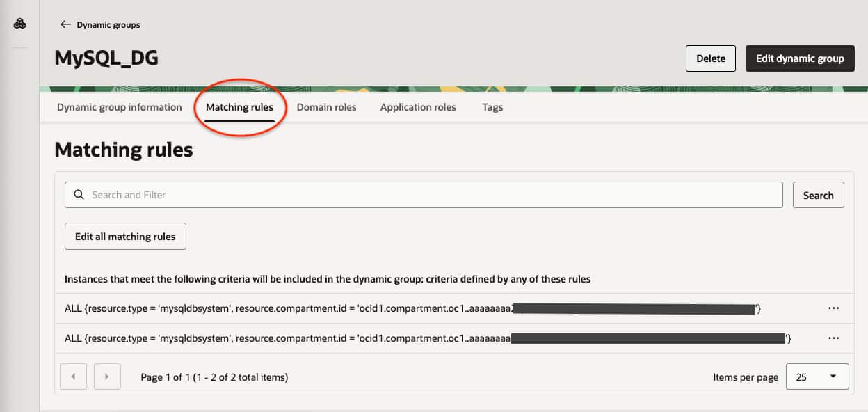Select the second mysqldbsystem rule text

tap(428, 338)
